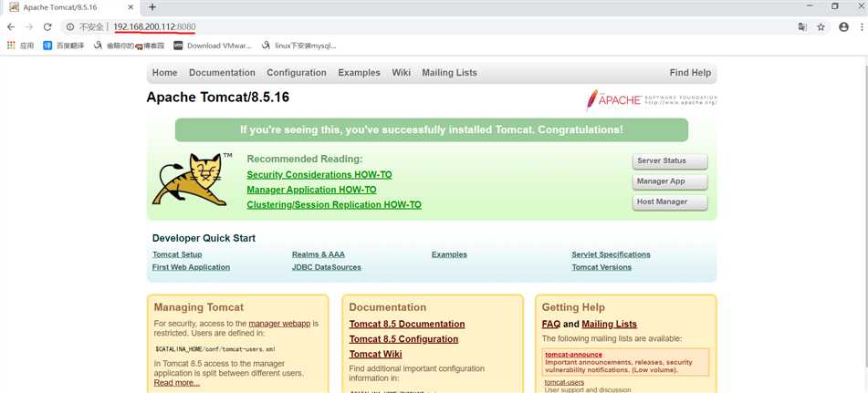Click the Tomcat cat logo image
The width and height of the screenshot is (868, 393).
[192, 180]
